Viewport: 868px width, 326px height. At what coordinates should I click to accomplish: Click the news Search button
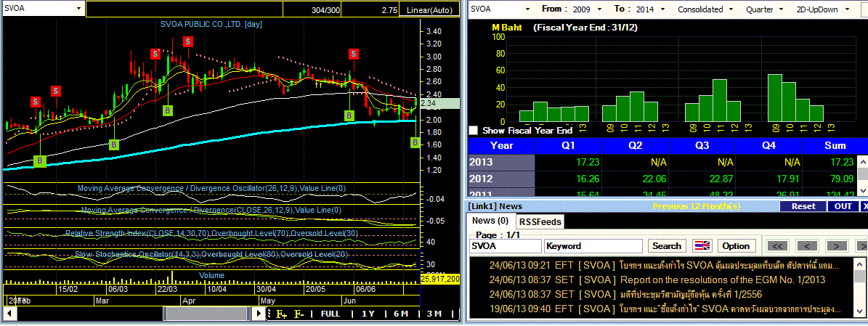coord(667,245)
